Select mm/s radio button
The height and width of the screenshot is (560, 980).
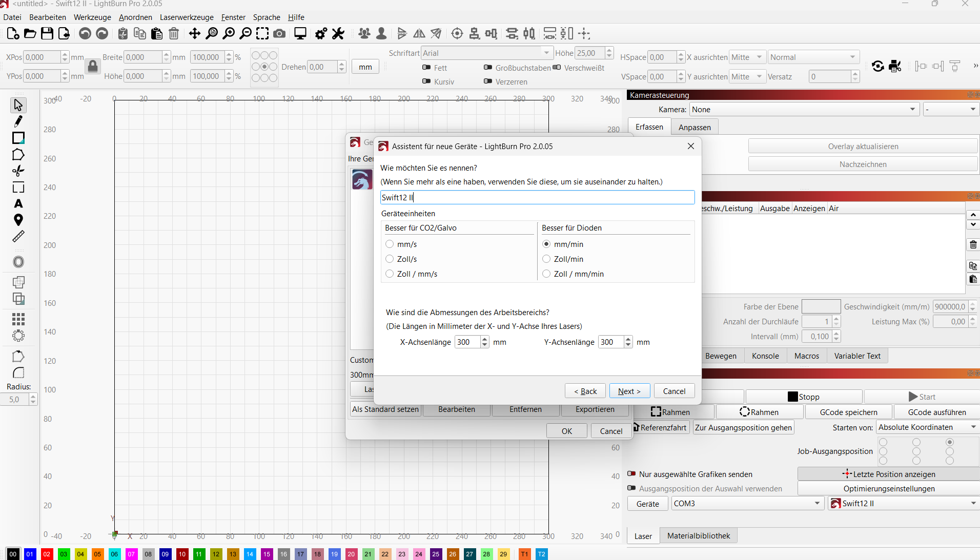tap(390, 244)
